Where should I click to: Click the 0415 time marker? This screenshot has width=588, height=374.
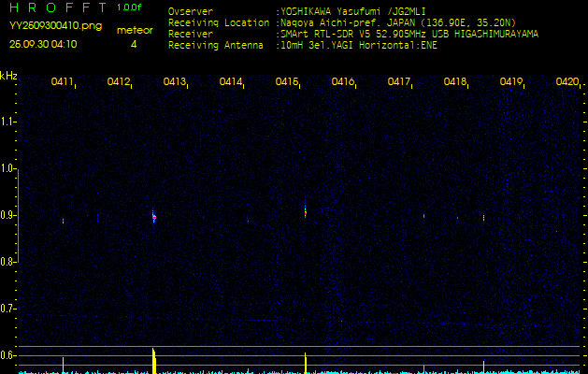coord(287,82)
